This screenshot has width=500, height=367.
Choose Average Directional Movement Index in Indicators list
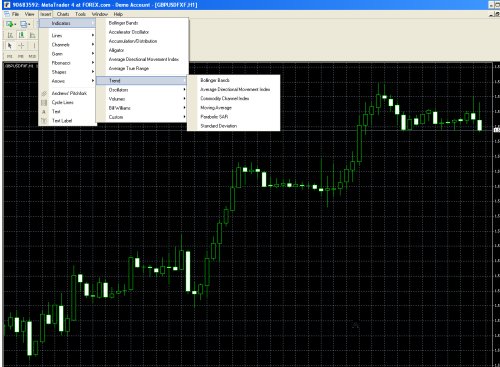[x=142, y=59]
